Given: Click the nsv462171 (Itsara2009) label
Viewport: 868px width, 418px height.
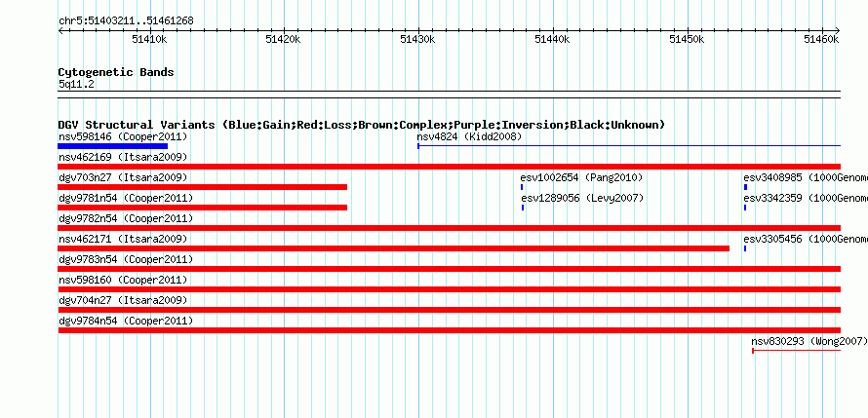Looking at the screenshot, I should pos(123,239).
